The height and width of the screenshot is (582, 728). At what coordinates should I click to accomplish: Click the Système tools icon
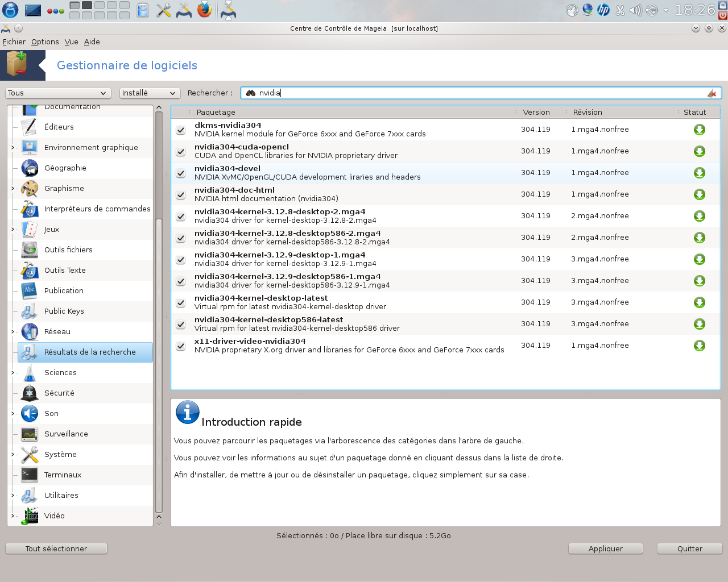30,454
